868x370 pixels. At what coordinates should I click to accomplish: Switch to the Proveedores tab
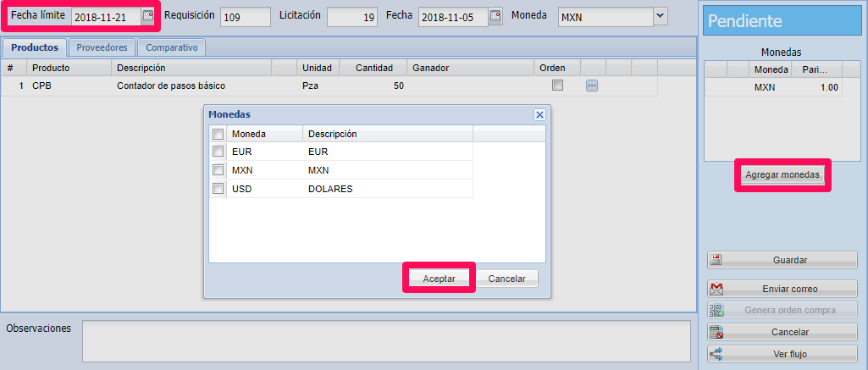(x=102, y=48)
